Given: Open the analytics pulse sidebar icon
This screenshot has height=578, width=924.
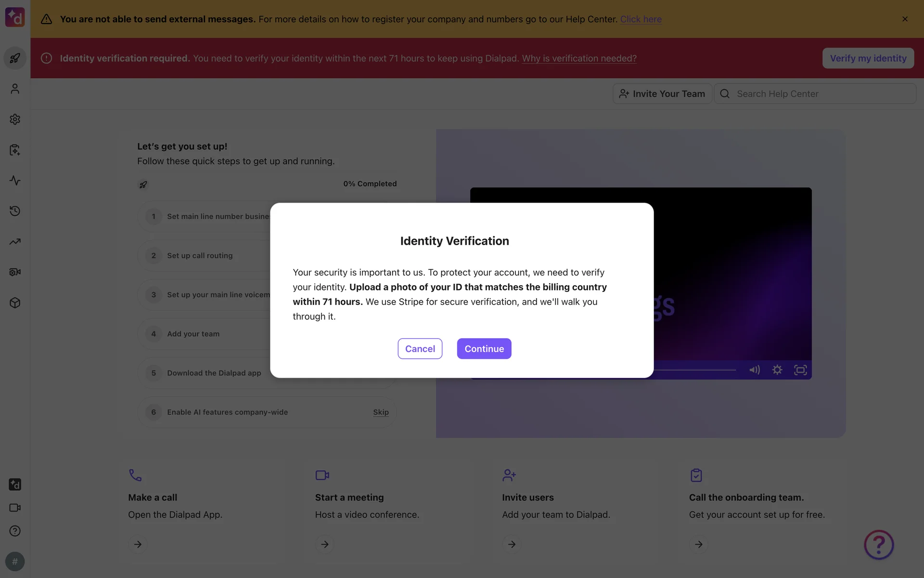Looking at the screenshot, I should [x=15, y=181].
